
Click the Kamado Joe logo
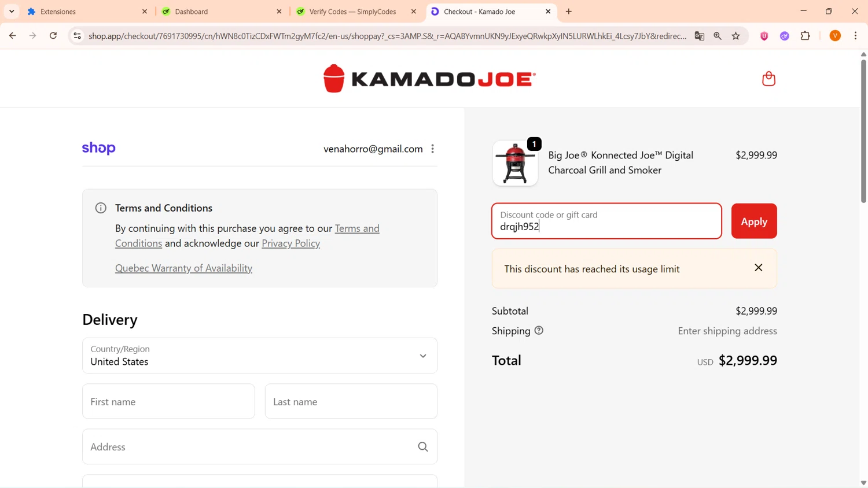pos(429,79)
